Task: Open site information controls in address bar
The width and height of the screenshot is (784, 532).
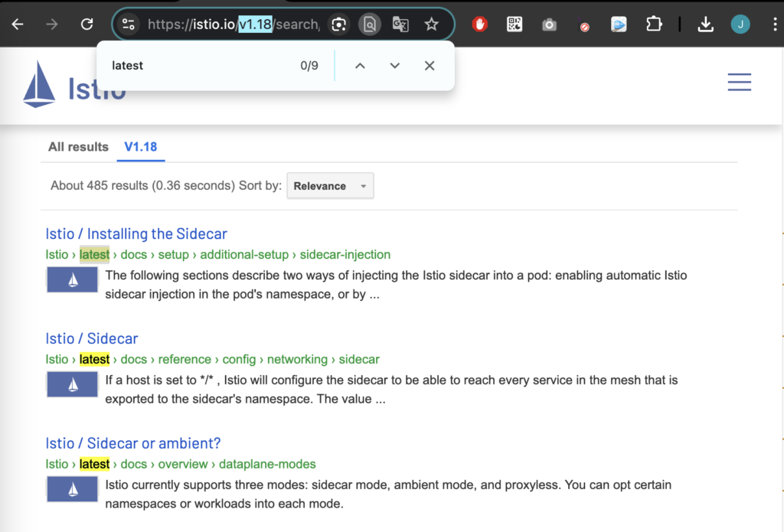Action: 129,24
